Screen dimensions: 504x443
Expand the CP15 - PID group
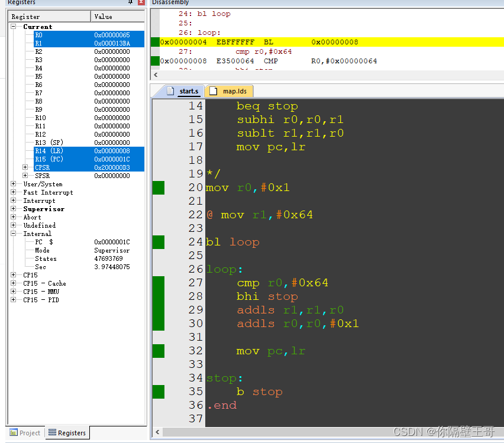point(13,300)
